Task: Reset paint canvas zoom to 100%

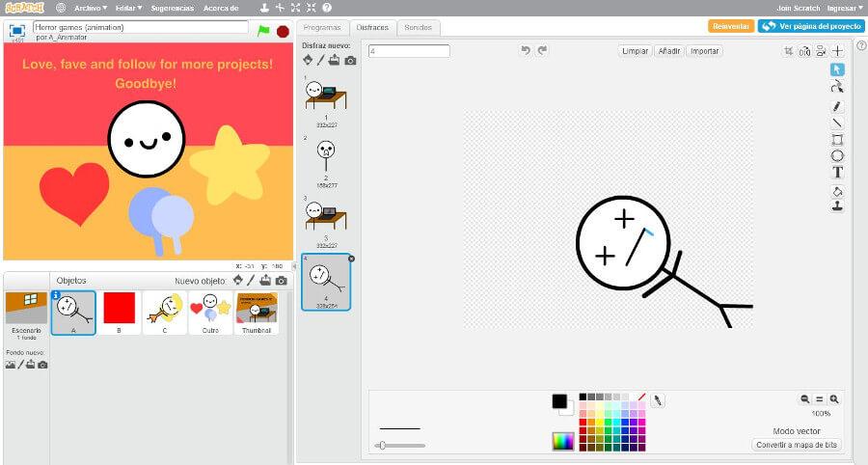Action: [819, 399]
